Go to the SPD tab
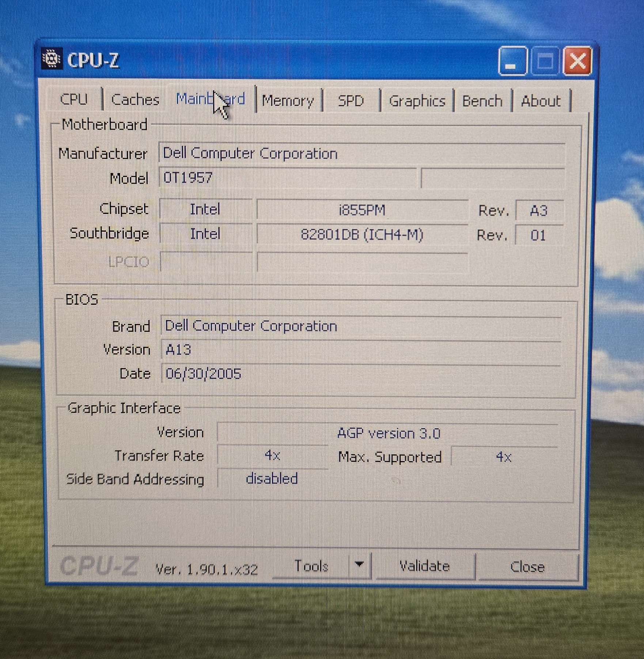 tap(351, 101)
